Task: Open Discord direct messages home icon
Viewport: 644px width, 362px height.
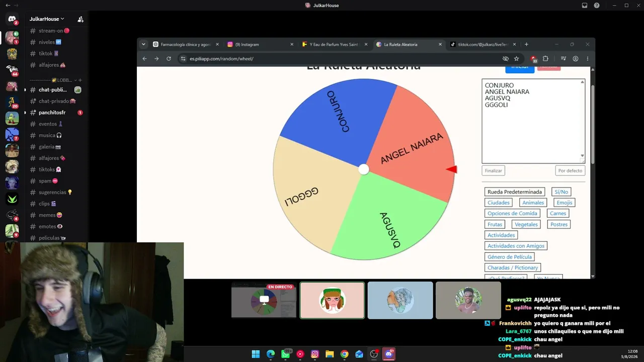Action: tap(12, 19)
